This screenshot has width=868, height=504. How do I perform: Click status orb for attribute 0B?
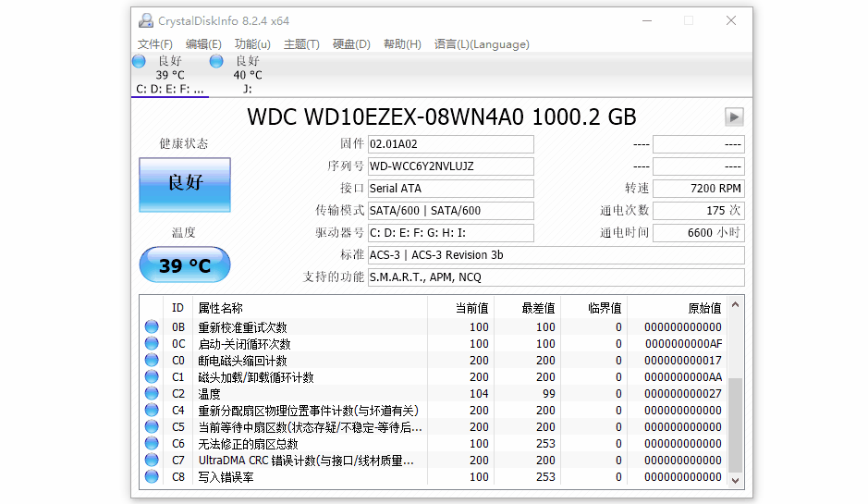tap(151, 326)
